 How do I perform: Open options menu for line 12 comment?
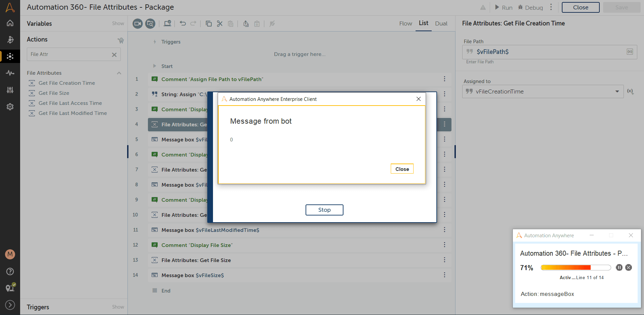coord(444,245)
